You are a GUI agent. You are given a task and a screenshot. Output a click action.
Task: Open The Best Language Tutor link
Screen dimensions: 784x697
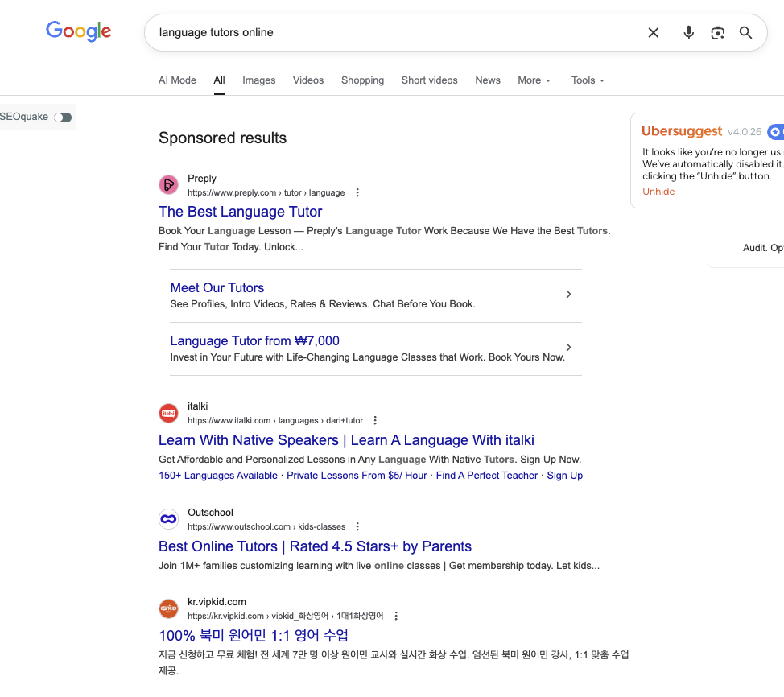click(x=241, y=212)
